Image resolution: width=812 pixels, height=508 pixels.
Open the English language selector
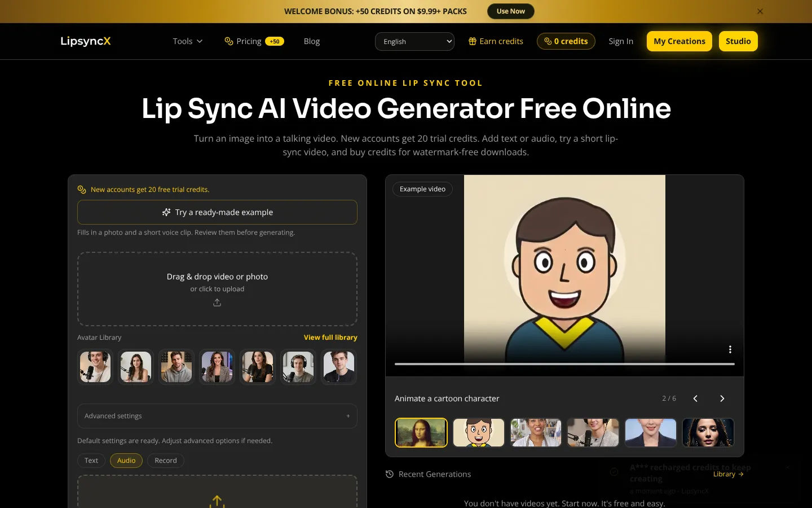click(x=414, y=41)
